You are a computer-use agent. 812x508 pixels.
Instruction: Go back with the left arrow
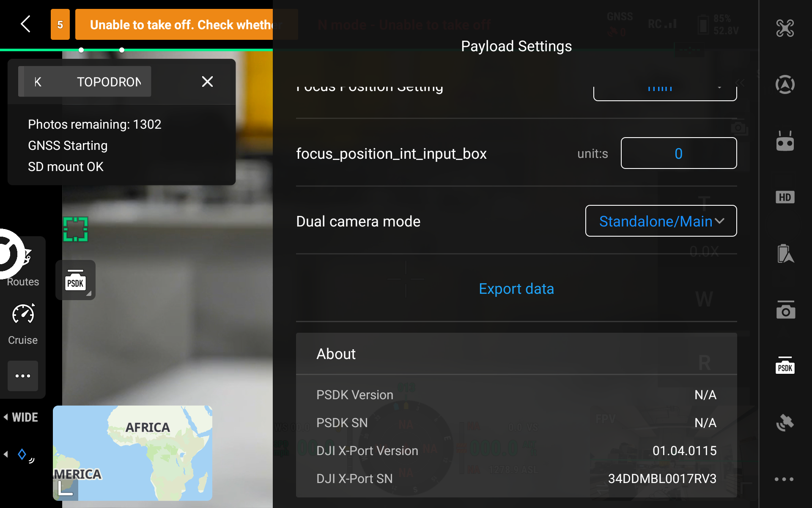[x=26, y=24]
